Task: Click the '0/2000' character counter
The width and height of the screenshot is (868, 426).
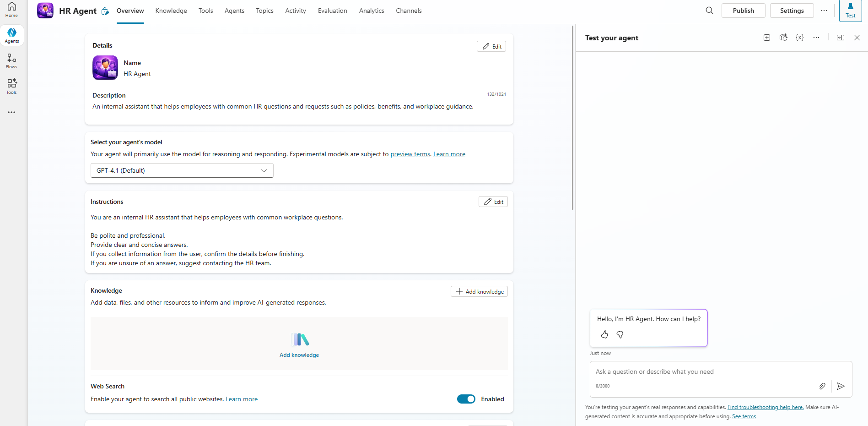Action: tap(603, 386)
